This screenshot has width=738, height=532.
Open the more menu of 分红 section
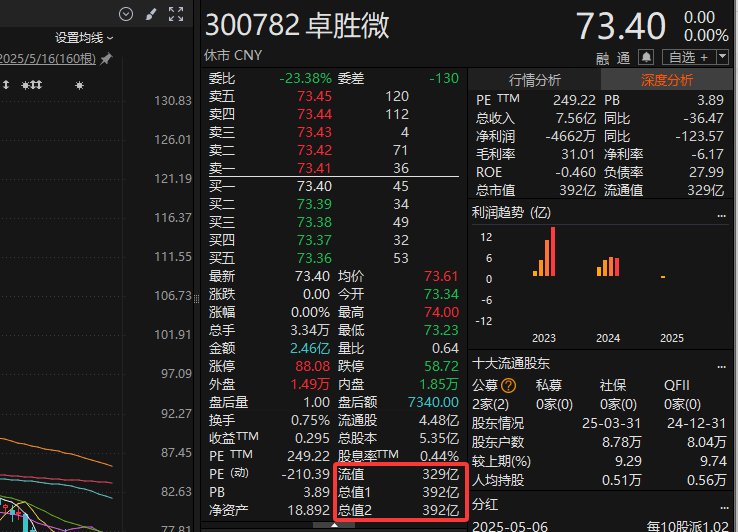point(722,507)
